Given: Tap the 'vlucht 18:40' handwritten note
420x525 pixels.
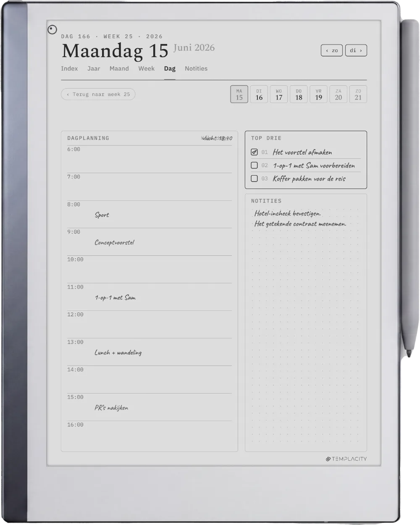Looking at the screenshot, I should (x=217, y=138).
